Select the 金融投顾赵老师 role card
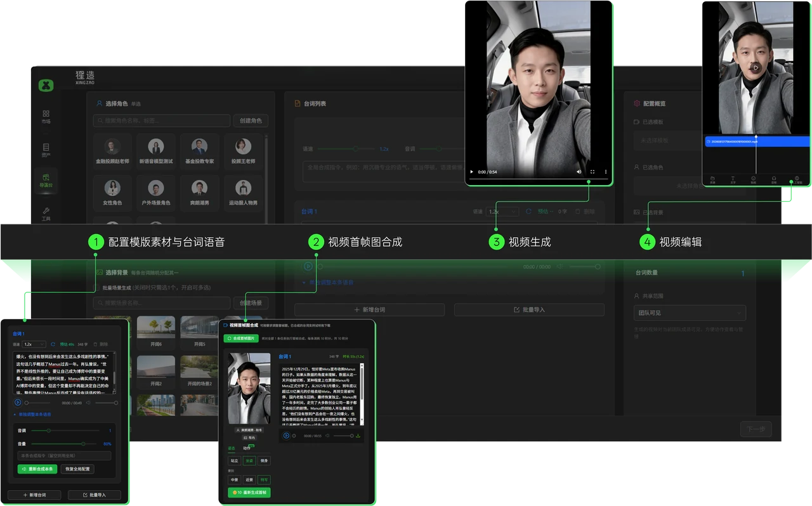This screenshot has width=812, height=506. click(x=112, y=153)
